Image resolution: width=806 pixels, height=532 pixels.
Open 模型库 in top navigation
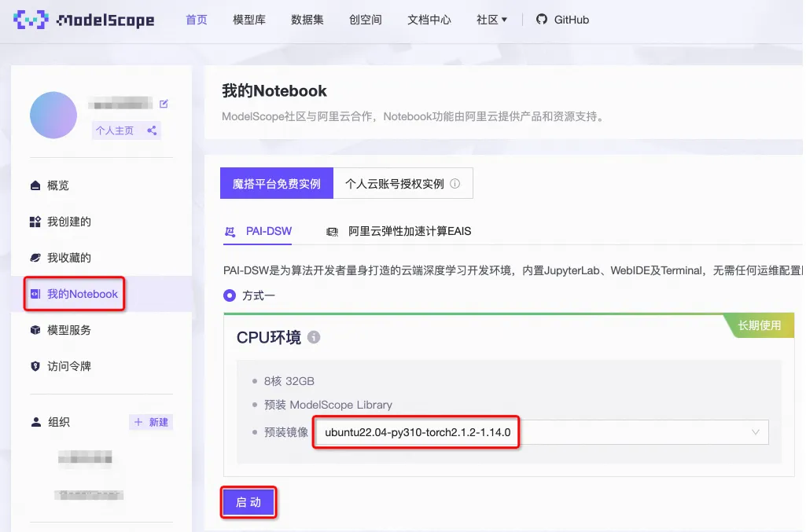click(249, 20)
